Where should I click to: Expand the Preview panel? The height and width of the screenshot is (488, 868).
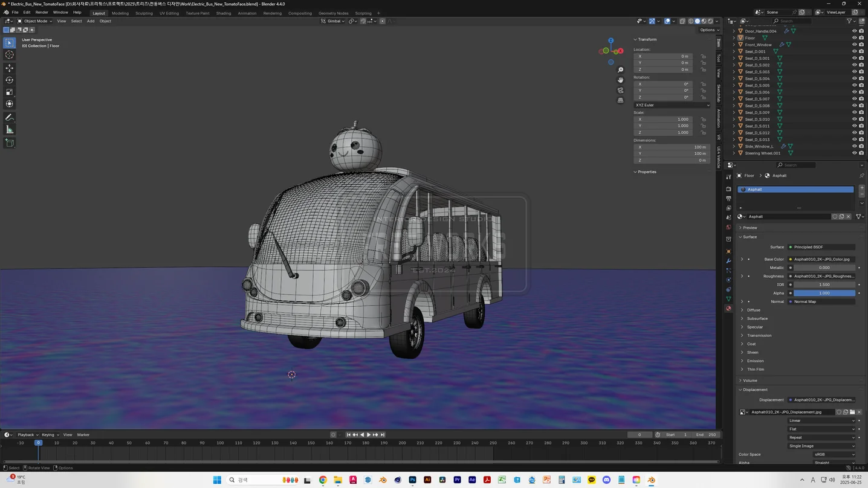click(750, 228)
